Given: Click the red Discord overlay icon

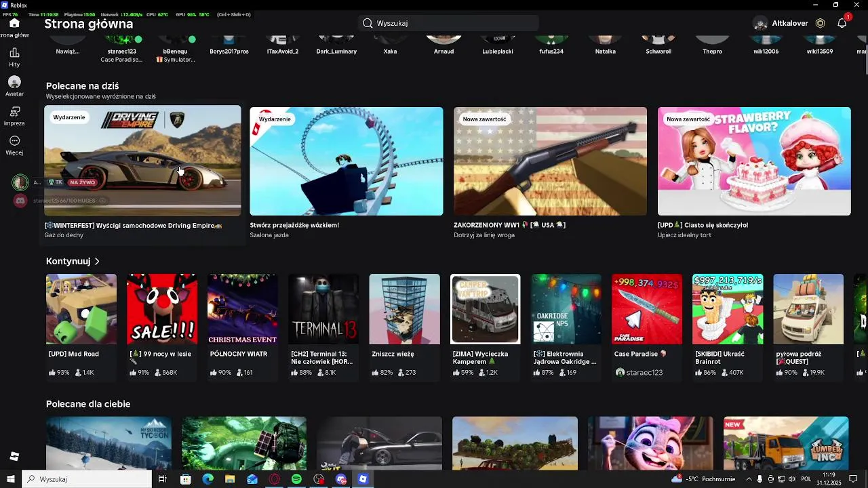Looking at the screenshot, I should (x=20, y=201).
